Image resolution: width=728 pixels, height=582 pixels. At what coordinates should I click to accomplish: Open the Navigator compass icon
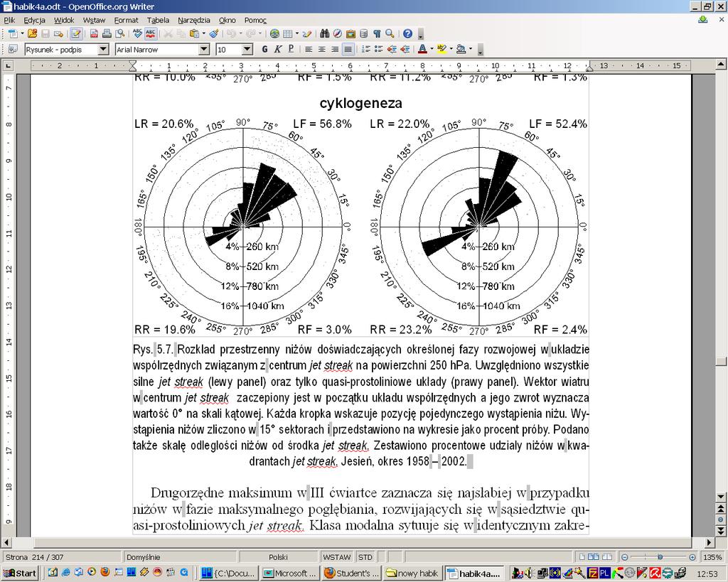point(338,33)
